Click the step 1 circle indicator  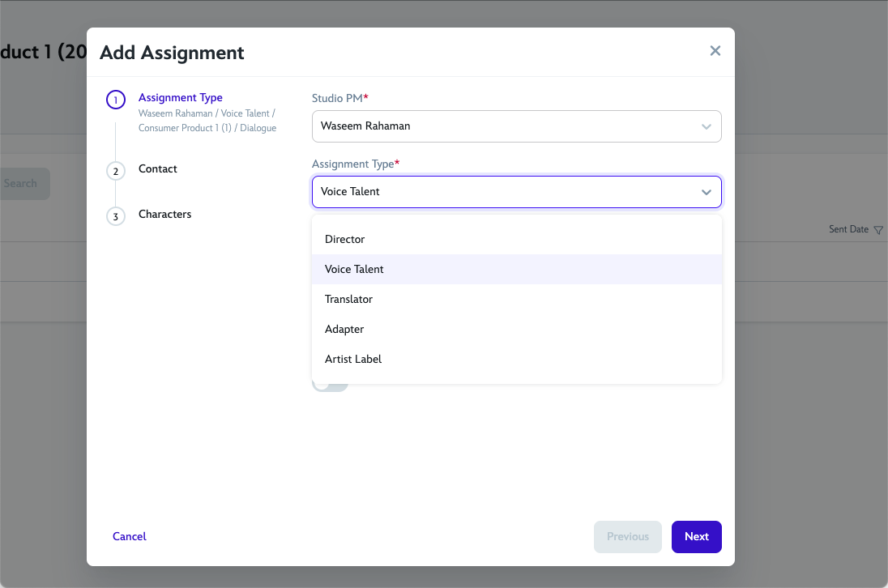click(x=115, y=100)
